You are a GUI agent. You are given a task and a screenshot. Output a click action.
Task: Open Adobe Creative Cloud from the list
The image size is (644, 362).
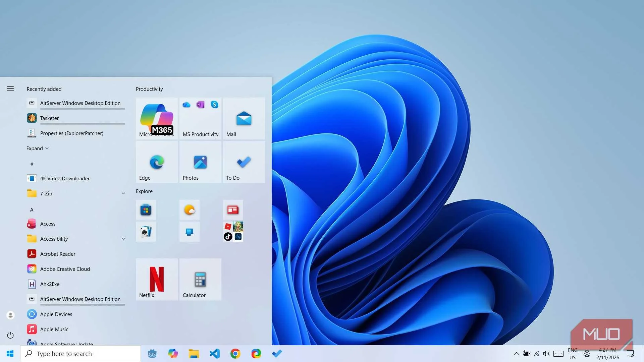[65, 269]
